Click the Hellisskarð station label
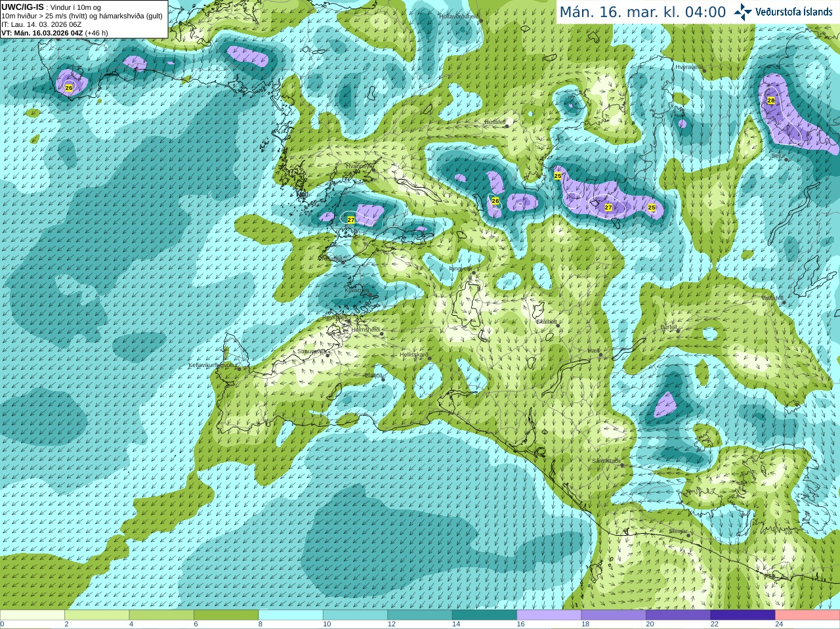This screenshot has width=840, height=629. point(414,355)
